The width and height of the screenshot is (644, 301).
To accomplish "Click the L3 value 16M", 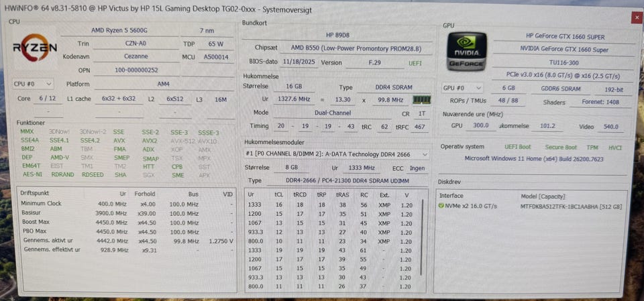I will (x=220, y=99).
